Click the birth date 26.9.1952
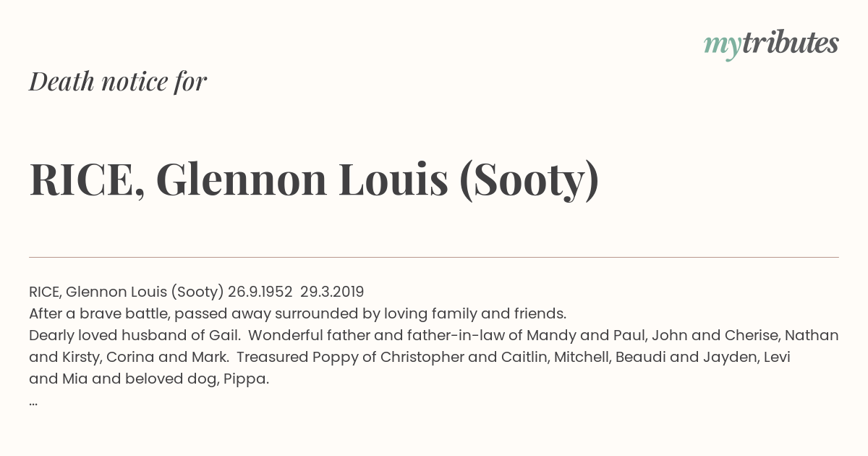This screenshot has width=868, height=456. point(260,292)
